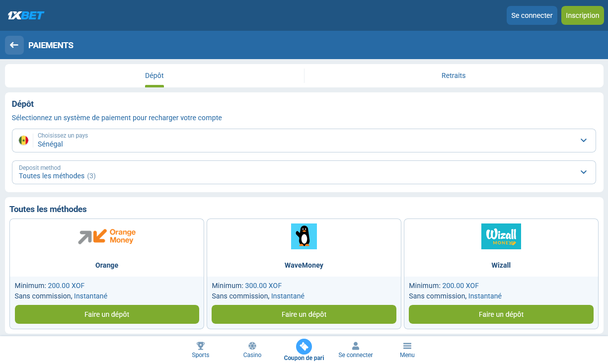Click the Wizall method name
The image size is (608, 364).
[501, 265]
